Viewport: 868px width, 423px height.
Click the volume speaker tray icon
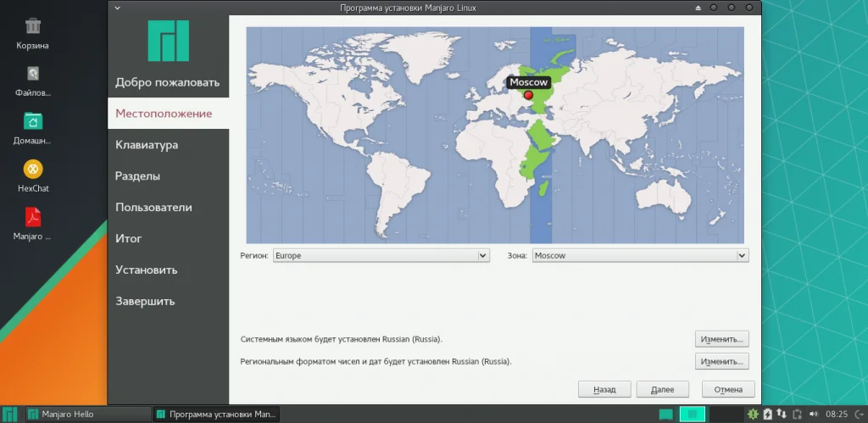813,415
